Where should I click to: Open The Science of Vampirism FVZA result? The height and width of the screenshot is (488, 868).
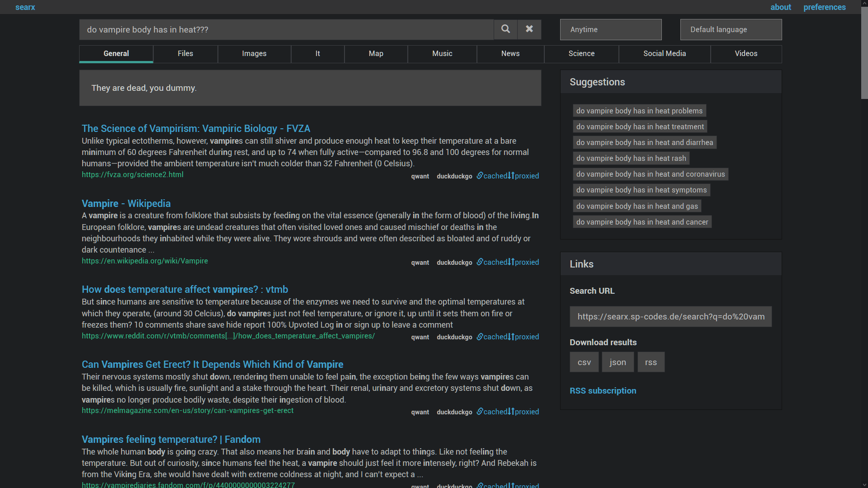click(196, 129)
